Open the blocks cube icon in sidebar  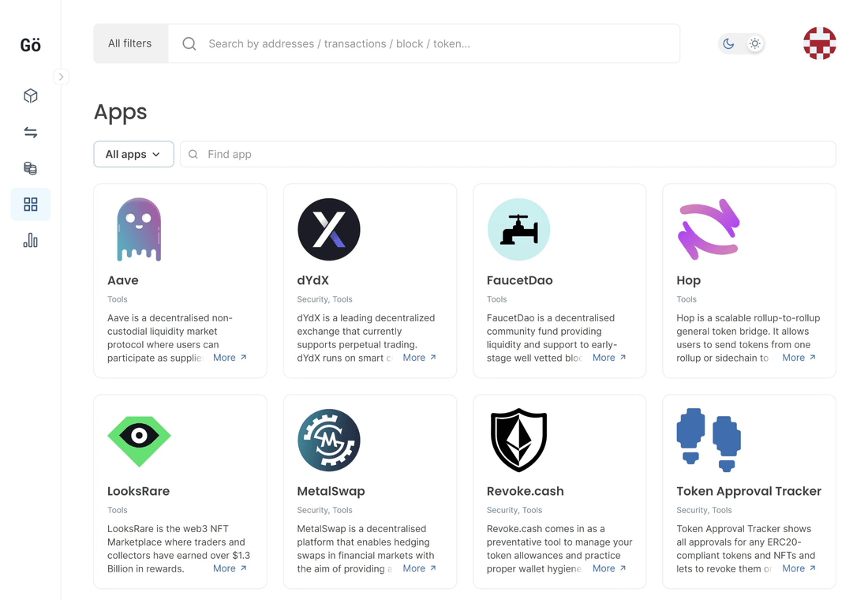point(31,96)
